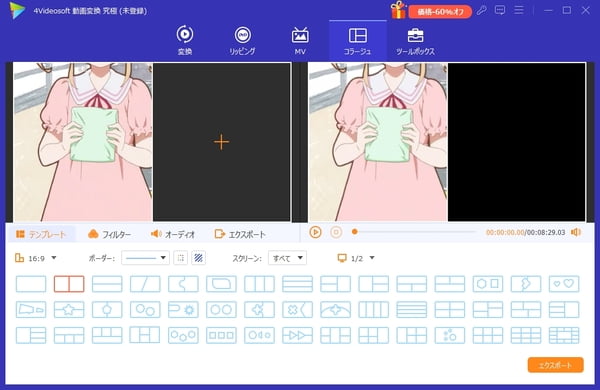Choose the diagonal split template
This screenshot has width=600, height=390.
tap(145, 284)
